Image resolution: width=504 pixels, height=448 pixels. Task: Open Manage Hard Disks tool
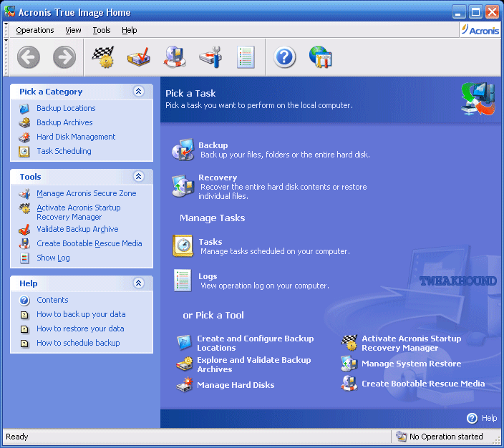pyautogui.click(x=236, y=385)
